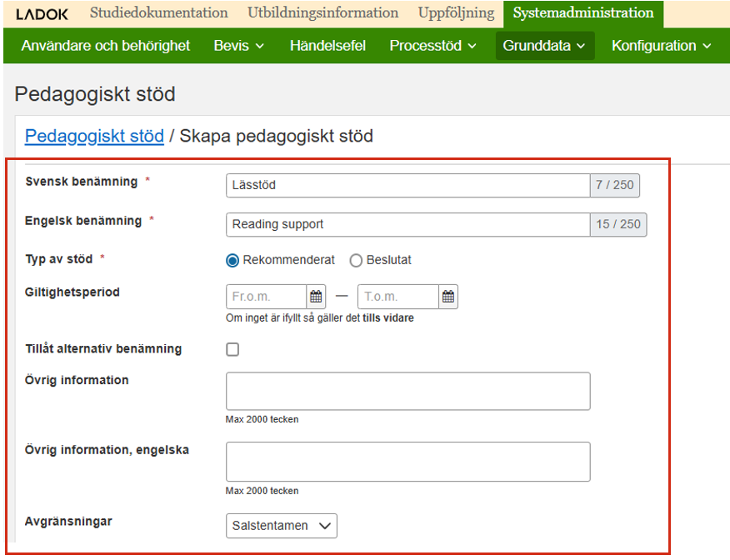The height and width of the screenshot is (560, 730).
Task: Click the 15 / 250 character counter
Action: coord(618,224)
